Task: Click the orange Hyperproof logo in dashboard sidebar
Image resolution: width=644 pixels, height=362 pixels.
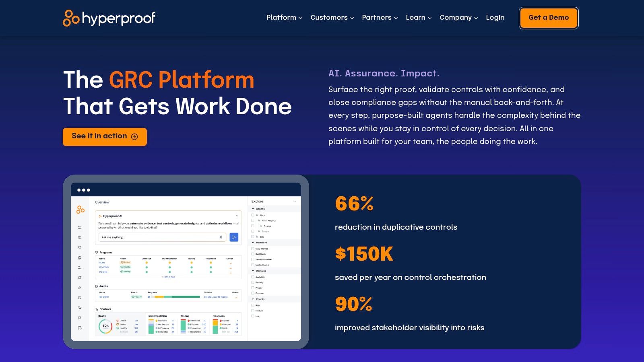Action: 80,210
